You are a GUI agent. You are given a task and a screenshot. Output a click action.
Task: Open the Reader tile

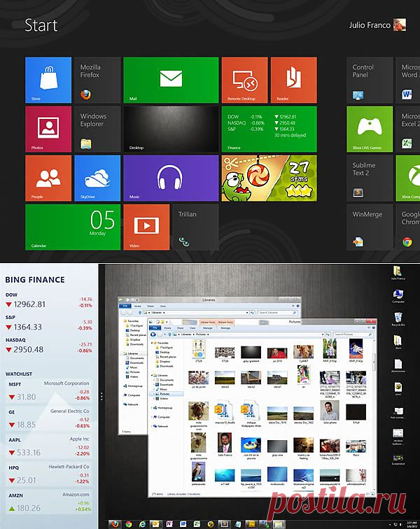pyautogui.click(x=294, y=80)
